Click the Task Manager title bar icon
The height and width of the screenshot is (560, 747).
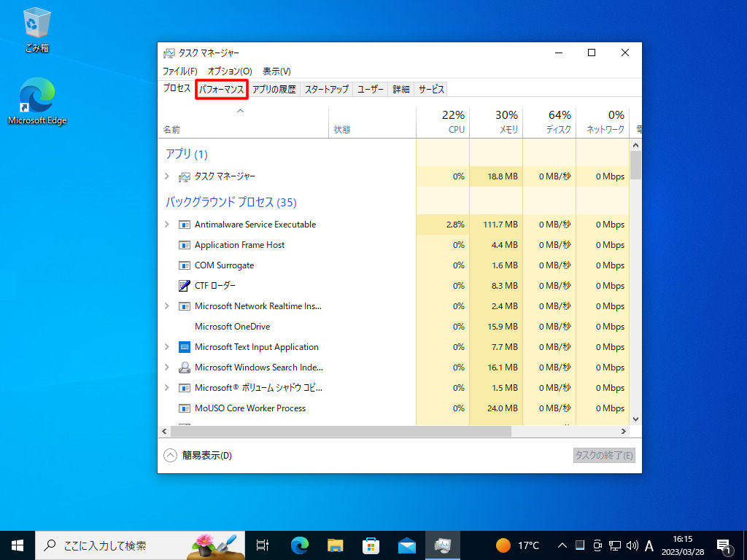(169, 52)
